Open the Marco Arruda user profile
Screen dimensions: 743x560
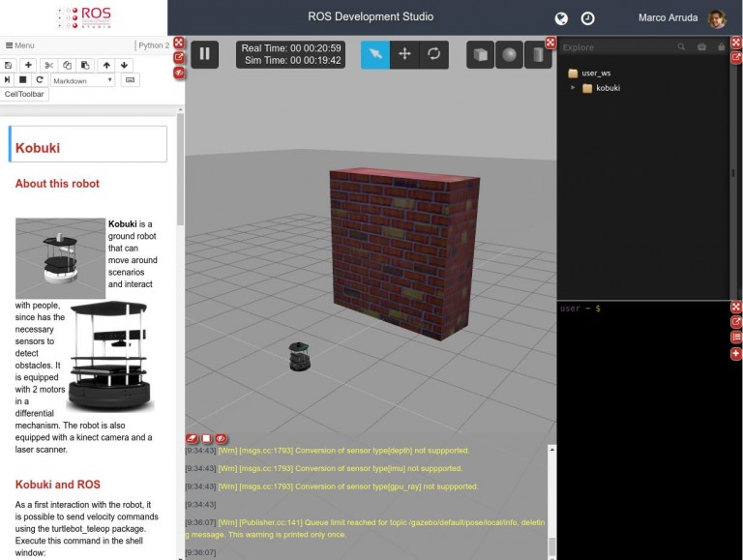click(682, 18)
